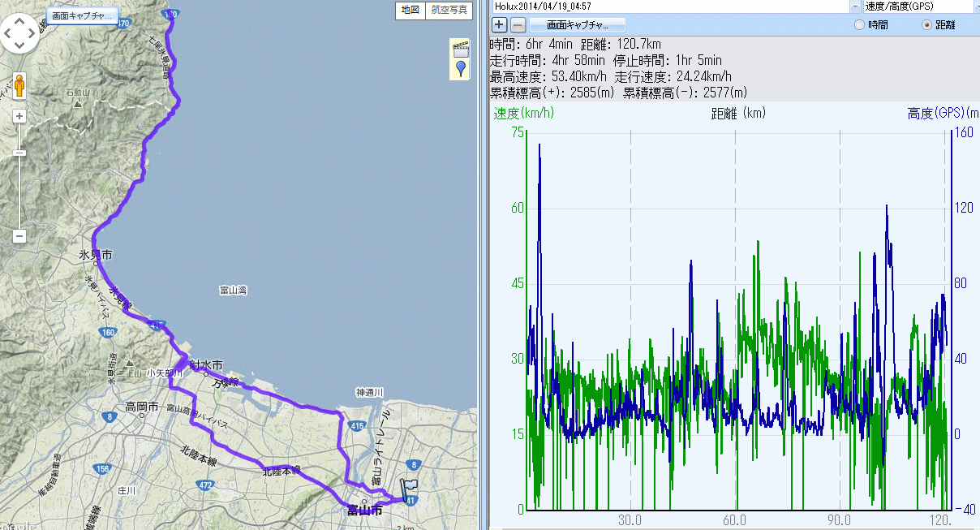Click the graph zoom-out minus button

click(x=518, y=24)
